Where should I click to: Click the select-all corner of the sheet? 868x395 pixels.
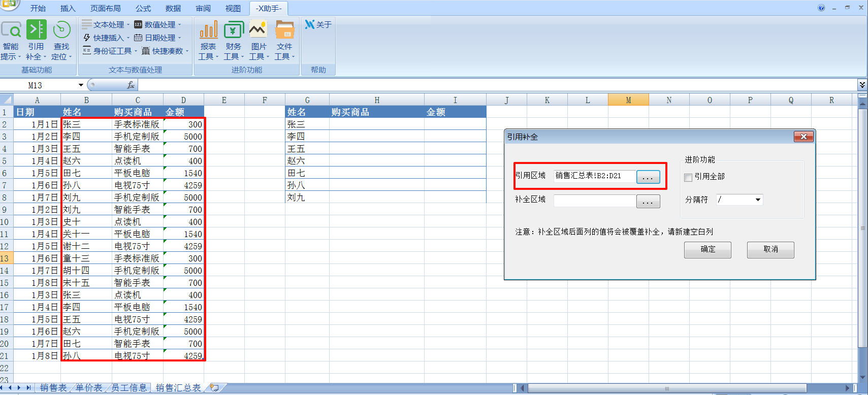(x=7, y=100)
